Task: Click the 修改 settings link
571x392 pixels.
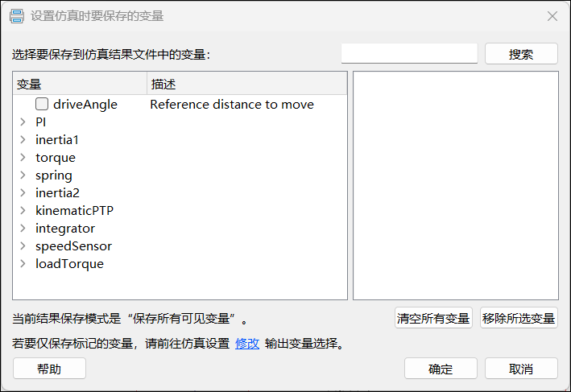Action: (247, 344)
